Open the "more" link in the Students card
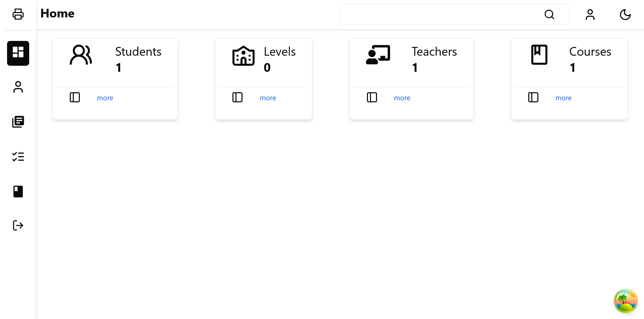The width and height of the screenshot is (644, 319). [105, 98]
